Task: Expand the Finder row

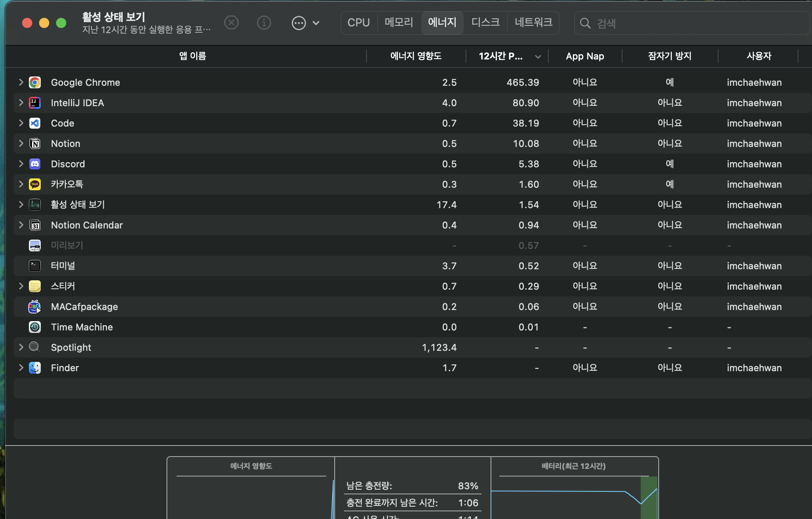Action: (x=21, y=367)
